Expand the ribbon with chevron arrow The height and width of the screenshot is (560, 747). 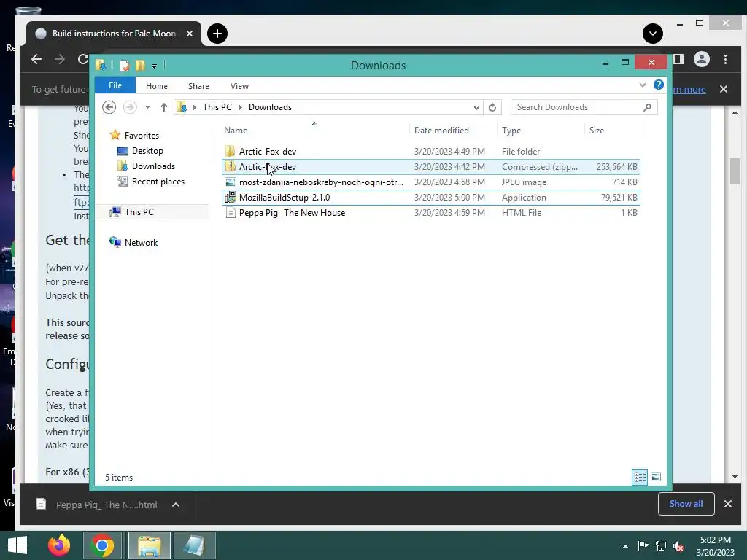pyautogui.click(x=642, y=85)
